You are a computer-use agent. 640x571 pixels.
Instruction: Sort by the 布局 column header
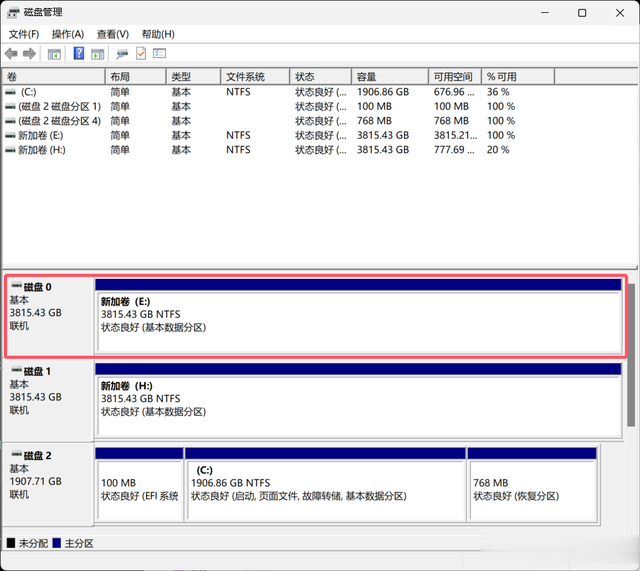coord(136,77)
